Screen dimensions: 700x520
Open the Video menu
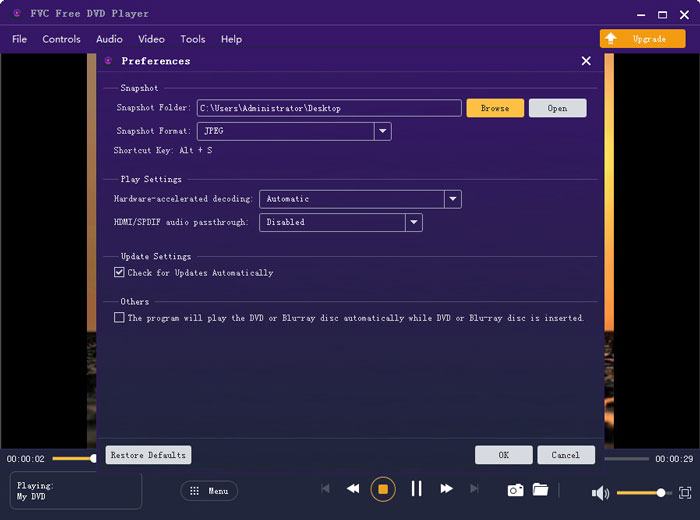pos(151,39)
